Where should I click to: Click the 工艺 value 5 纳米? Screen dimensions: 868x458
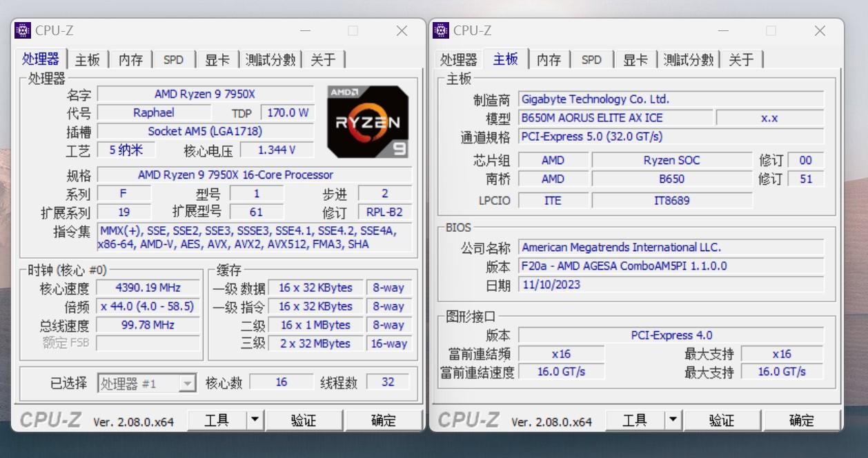(x=126, y=150)
